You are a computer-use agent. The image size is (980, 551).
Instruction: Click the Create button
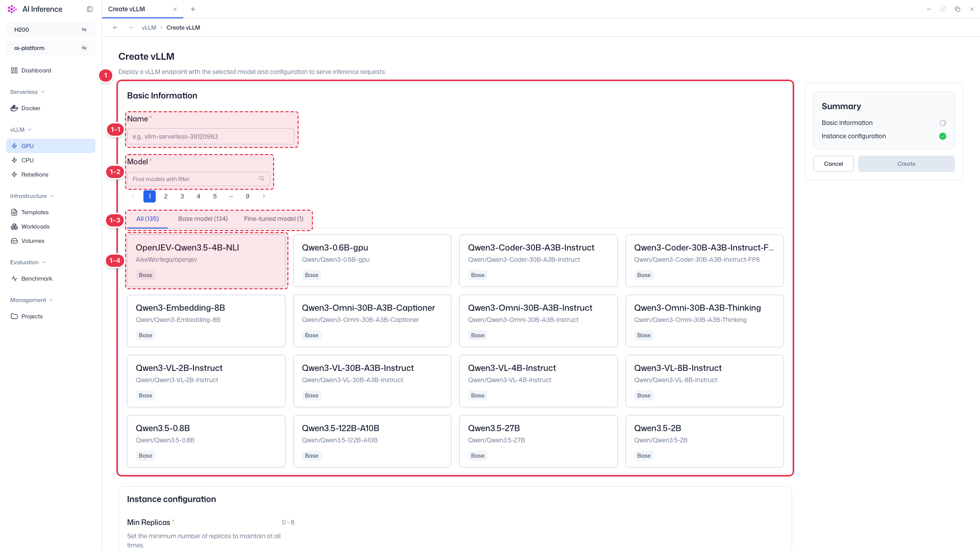tap(906, 164)
